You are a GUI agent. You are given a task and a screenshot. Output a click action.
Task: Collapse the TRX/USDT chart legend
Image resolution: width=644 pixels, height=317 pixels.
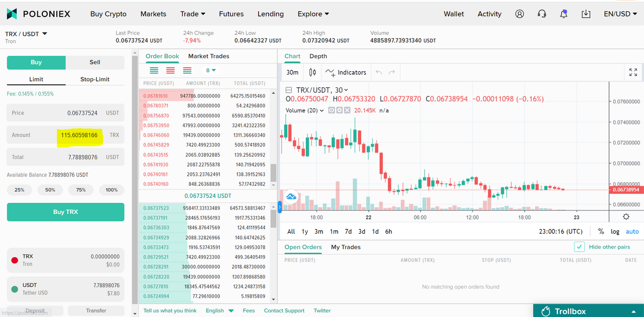coord(289,90)
